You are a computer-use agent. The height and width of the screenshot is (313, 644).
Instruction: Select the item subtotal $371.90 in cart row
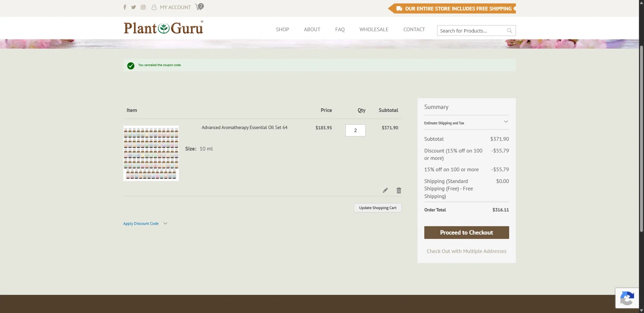(x=390, y=128)
